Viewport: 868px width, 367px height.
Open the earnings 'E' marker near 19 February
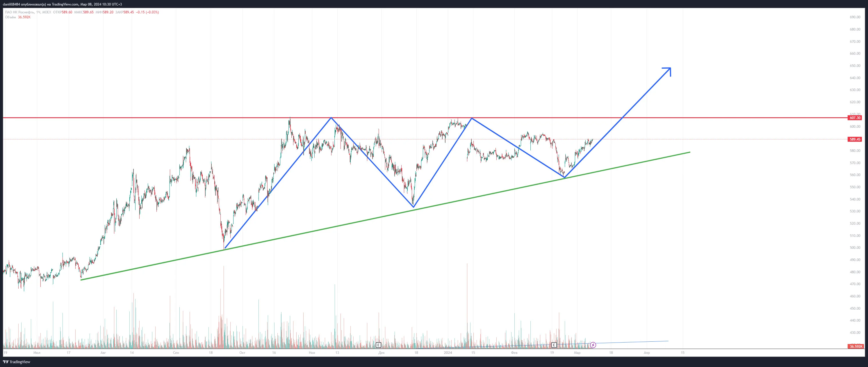point(554,345)
